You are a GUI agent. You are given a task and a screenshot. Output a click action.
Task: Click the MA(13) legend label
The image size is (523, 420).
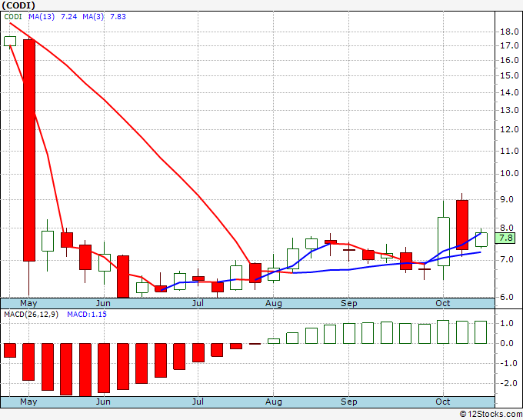[x=42, y=17]
